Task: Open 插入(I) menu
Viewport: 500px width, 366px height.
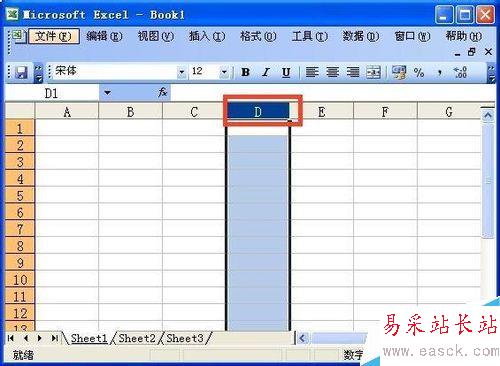Action: [x=207, y=36]
